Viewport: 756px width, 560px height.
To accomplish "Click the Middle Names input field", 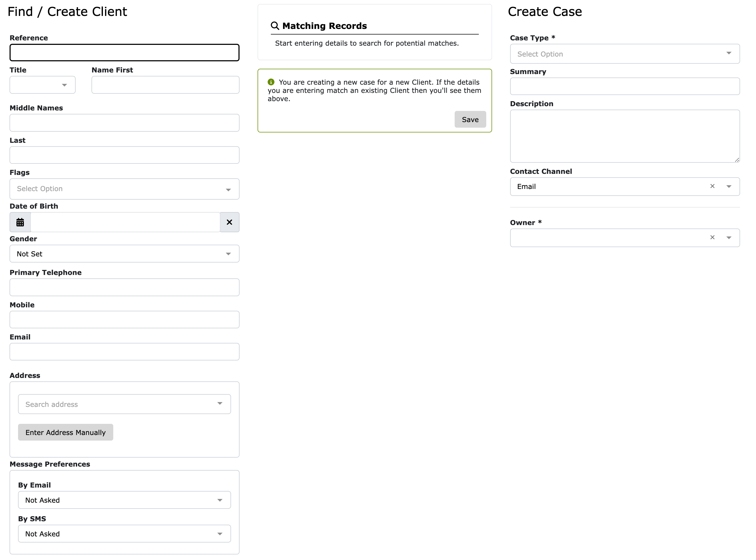I will tap(125, 123).
